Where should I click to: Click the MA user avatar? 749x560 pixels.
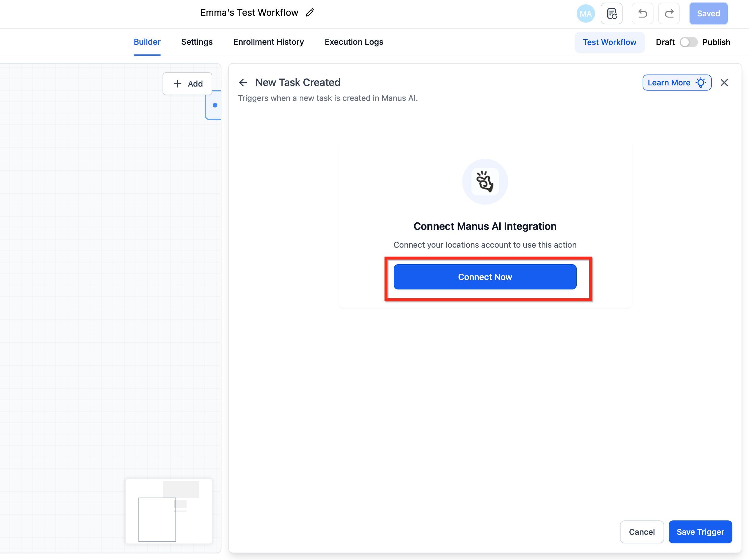[585, 13]
